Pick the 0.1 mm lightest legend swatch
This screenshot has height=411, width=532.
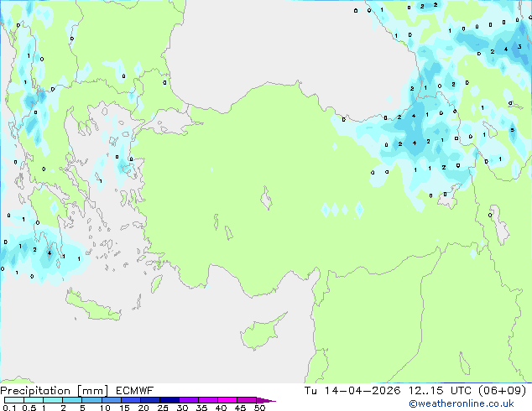point(14,400)
